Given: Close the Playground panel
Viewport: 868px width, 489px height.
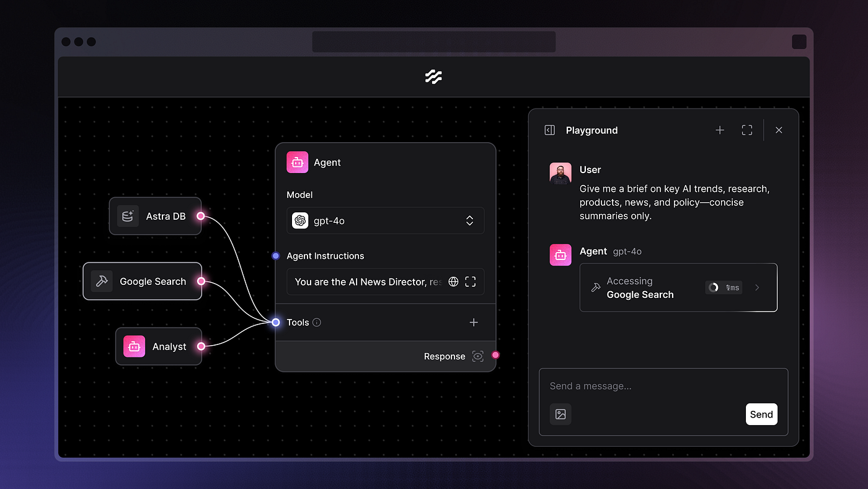Looking at the screenshot, I should 779,130.
